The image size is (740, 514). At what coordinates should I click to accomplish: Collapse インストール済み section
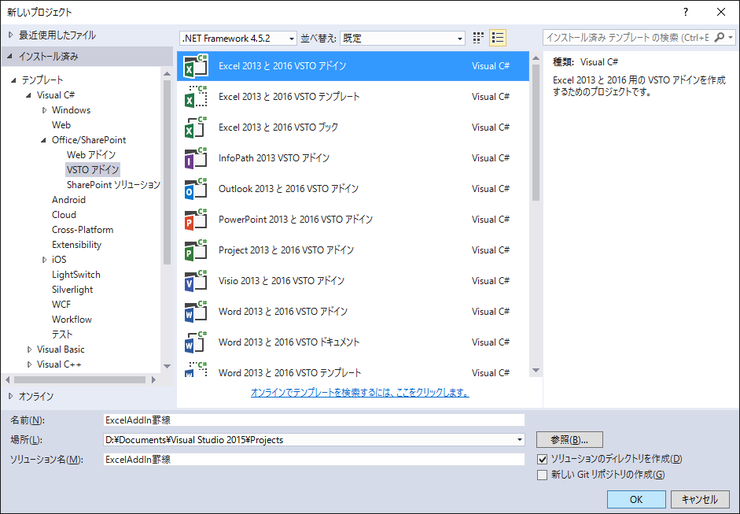pos(10,57)
